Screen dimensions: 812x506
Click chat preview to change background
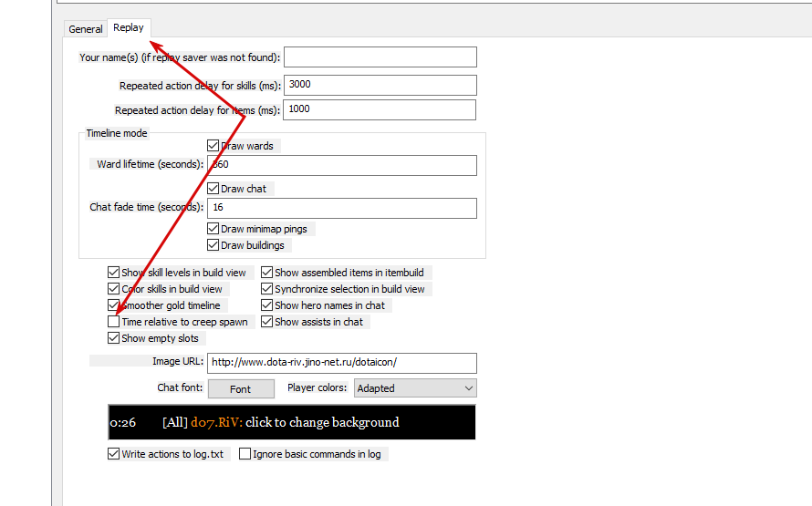pyautogui.click(x=292, y=422)
